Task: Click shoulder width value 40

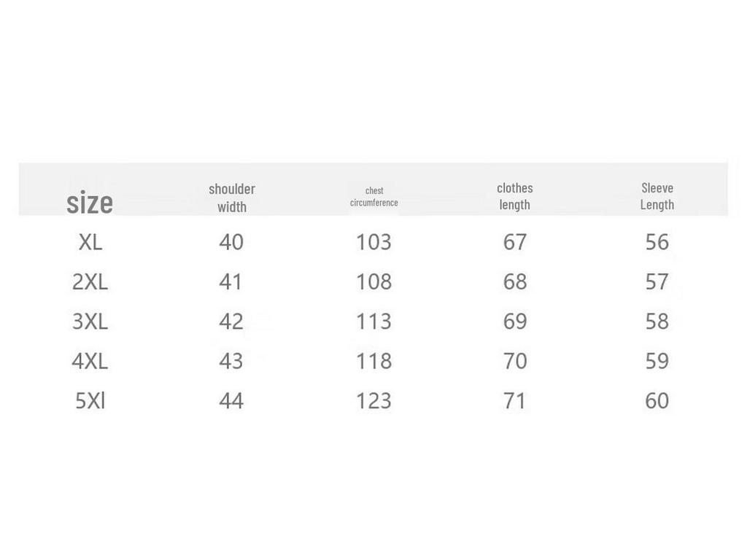Action: [x=231, y=242]
